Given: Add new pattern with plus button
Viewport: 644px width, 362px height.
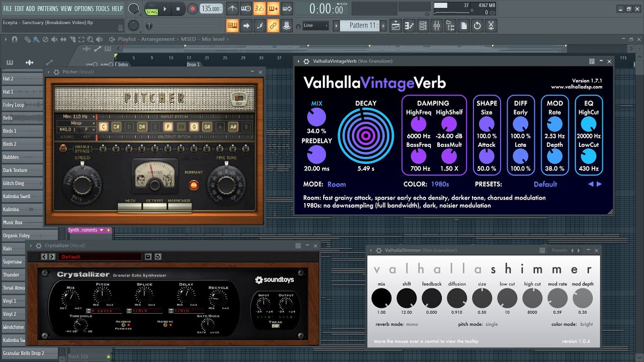Looking at the screenshot, I should pyautogui.click(x=383, y=25).
